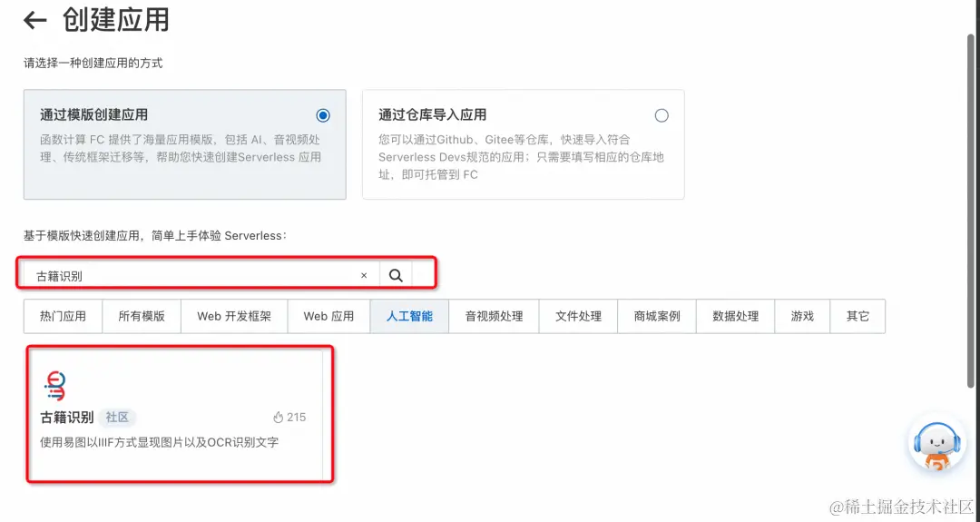This screenshot has width=980, height=522.
Task: Click the 通过仓库导入应用 card description text
Action: (x=521, y=157)
